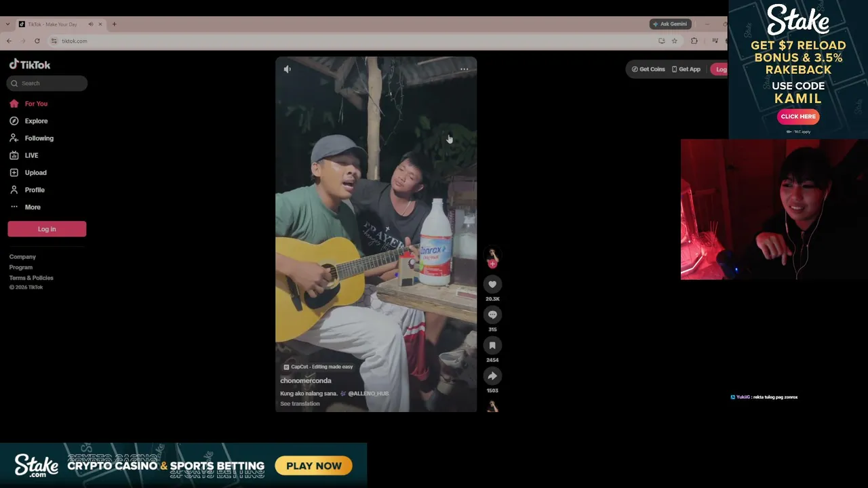Focus the TikTok search field
The width and height of the screenshot is (868, 488).
click(47, 83)
